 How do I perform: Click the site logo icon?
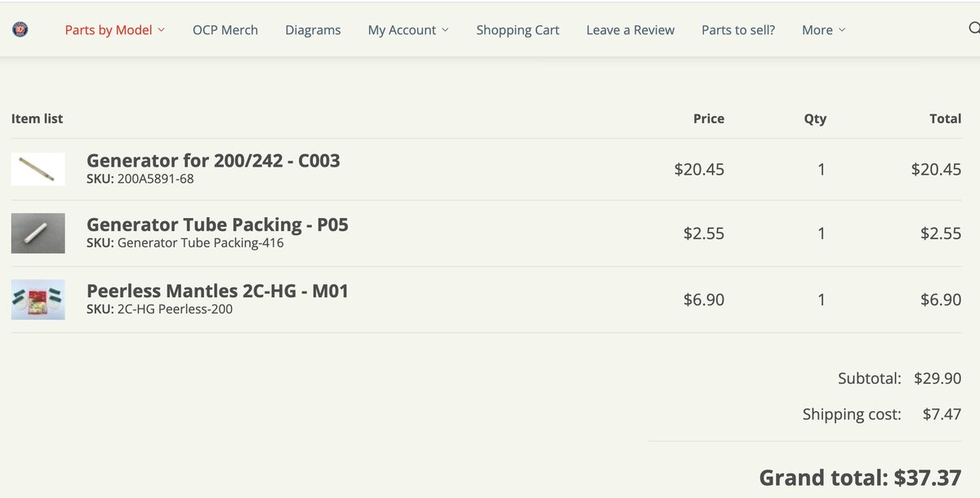point(20,29)
